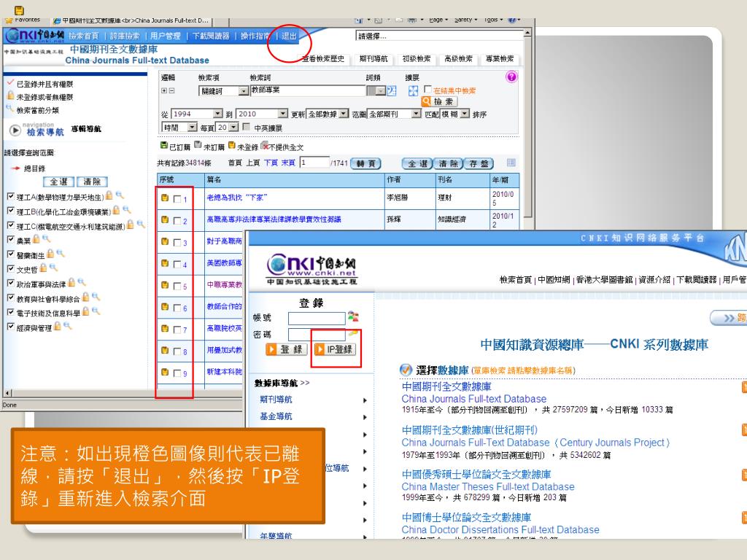Enable the 中英擴展 checkbox
Image resolution: width=747 pixels, height=560 pixels.
[x=247, y=127]
